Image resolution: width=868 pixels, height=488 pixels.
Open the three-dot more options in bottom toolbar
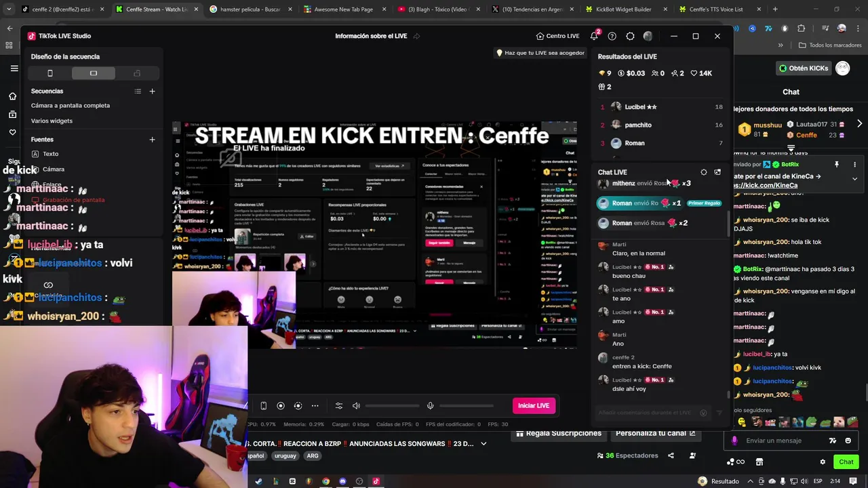315,406
